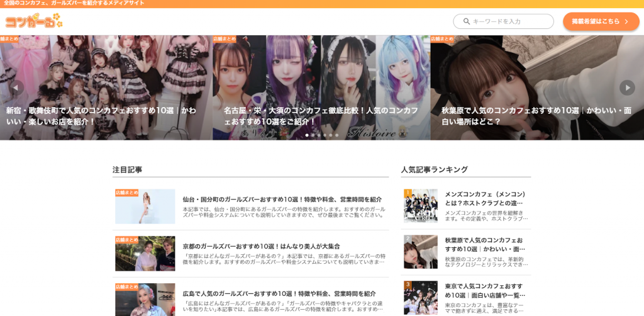Click the rank 1 badge in ranking
This screenshot has width=644, height=316.
(x=408, y=193)
